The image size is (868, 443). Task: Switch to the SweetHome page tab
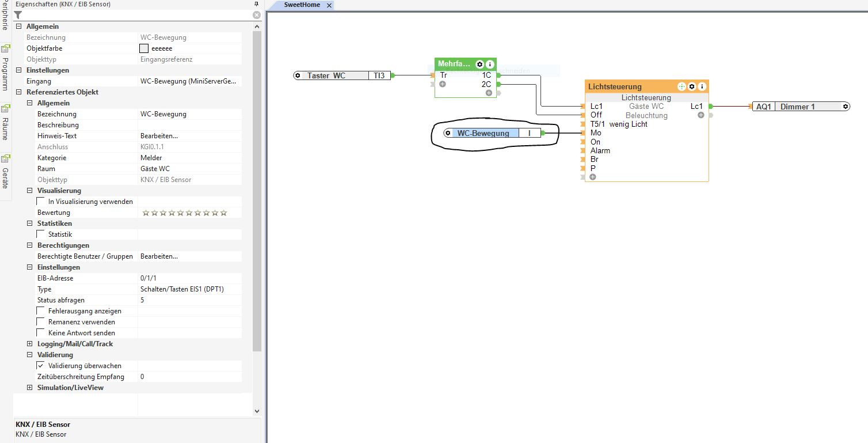[302, 5]
